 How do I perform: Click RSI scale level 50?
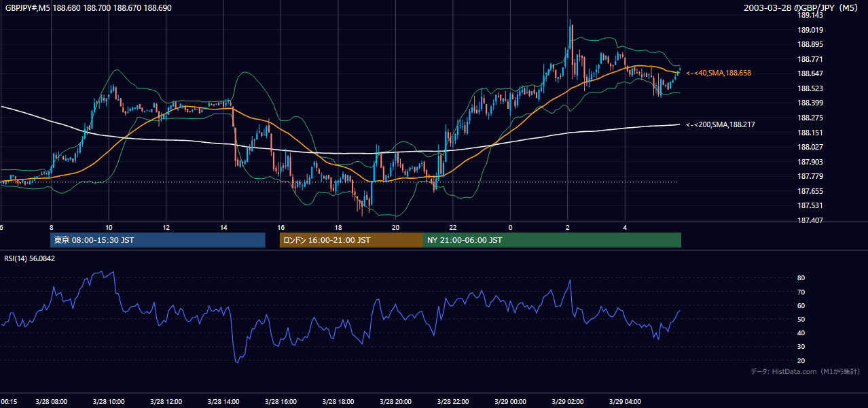(x=801, y=319)
